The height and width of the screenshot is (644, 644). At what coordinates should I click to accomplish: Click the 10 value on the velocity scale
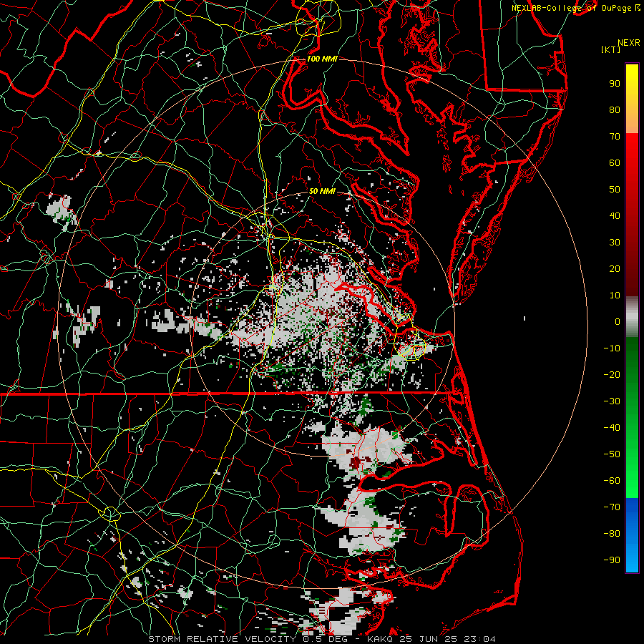(615, 296)
